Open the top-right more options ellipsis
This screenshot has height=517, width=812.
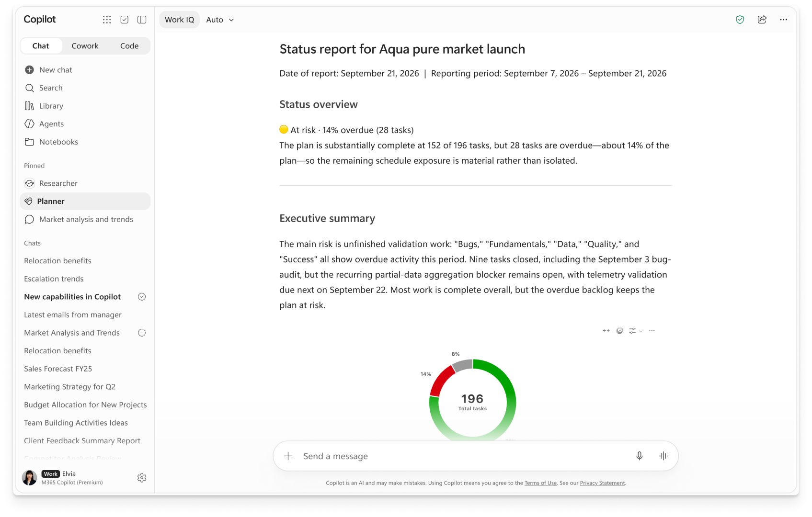tap(784, 20)
